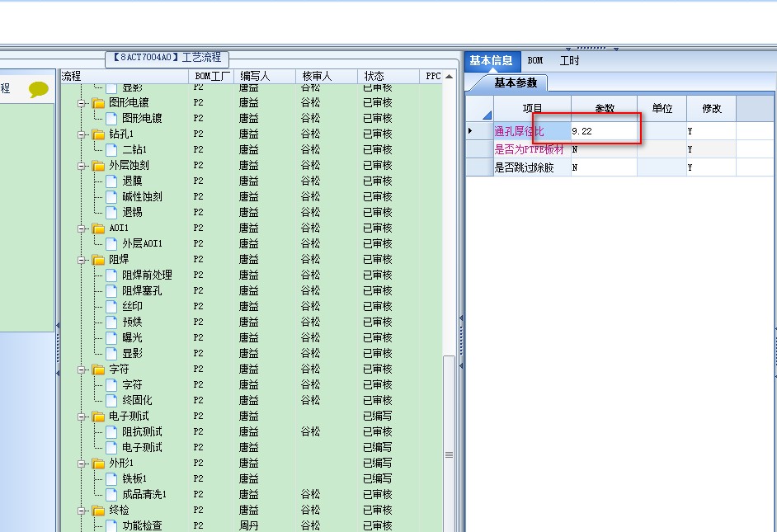
Task: Click the 碱性蚀刻 document icon
Action: pos(111,196)
